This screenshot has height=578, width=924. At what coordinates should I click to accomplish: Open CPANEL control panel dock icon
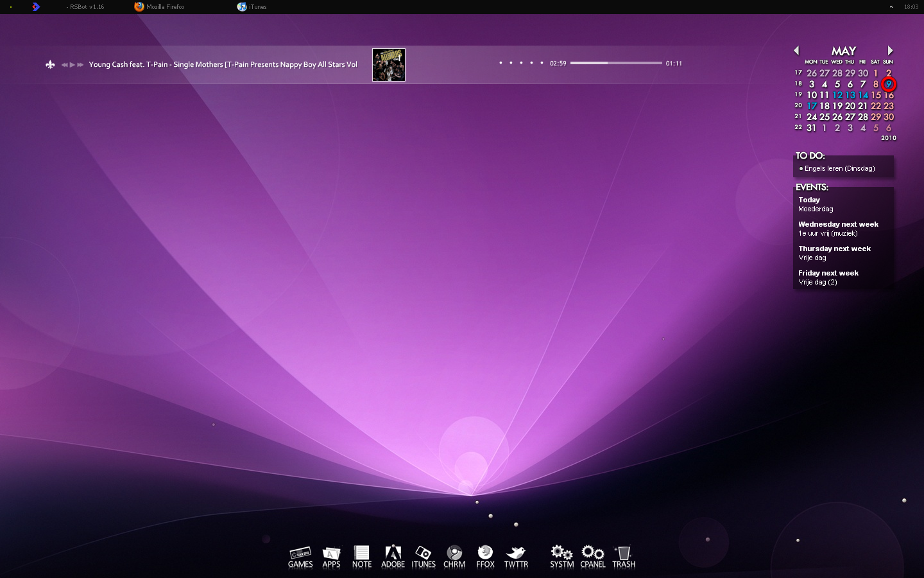pos(593,557)
